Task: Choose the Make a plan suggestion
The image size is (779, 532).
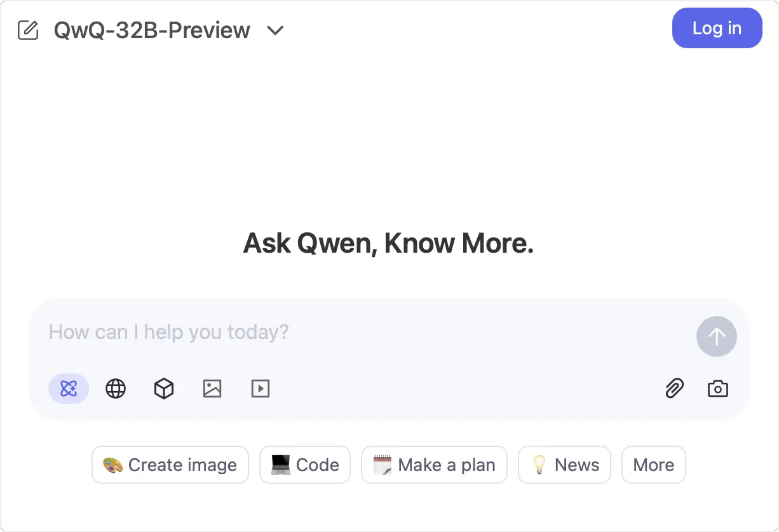Action: point(434,465)
